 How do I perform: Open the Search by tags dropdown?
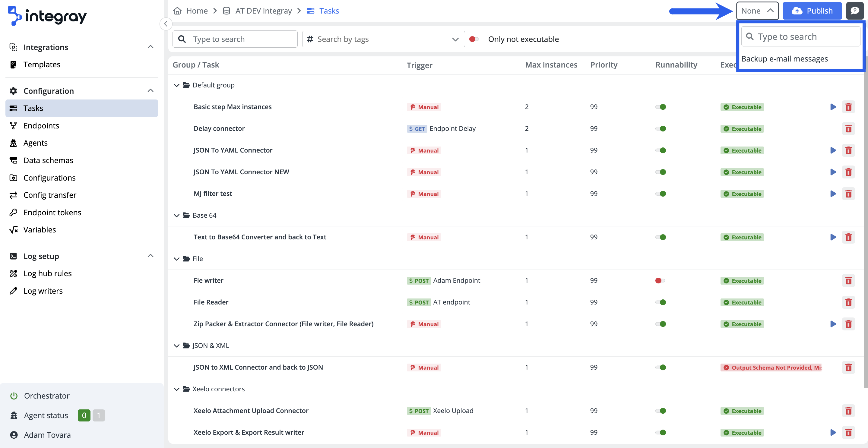click(x=456, y=39)
